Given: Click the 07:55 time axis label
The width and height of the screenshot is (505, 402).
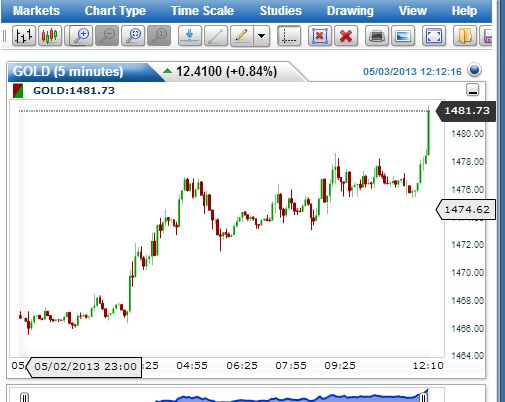Looking at the screenshot, I should point(291,366).
